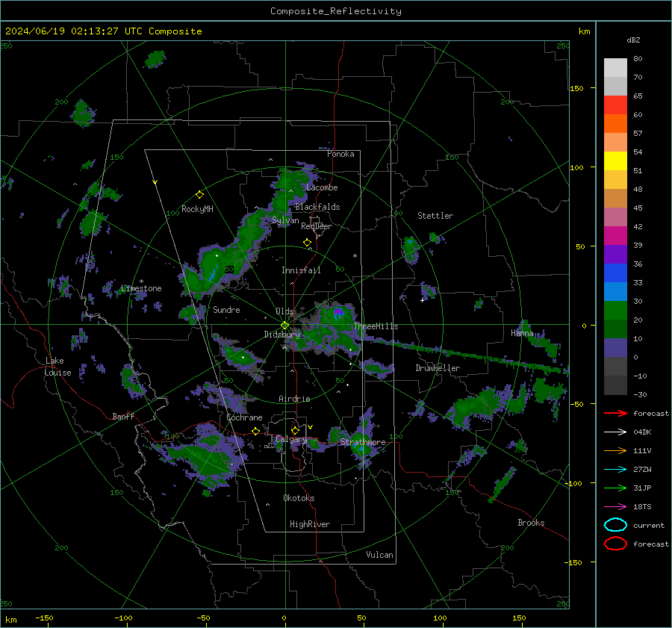Click the Brooks label
672x628 pixels.
click(x=531, y=523)
